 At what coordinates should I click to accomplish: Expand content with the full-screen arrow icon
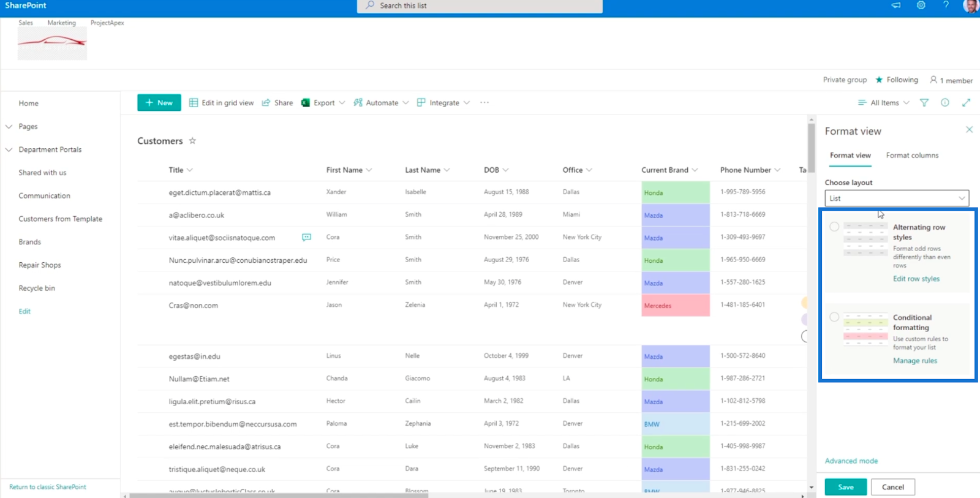point(966,103)
